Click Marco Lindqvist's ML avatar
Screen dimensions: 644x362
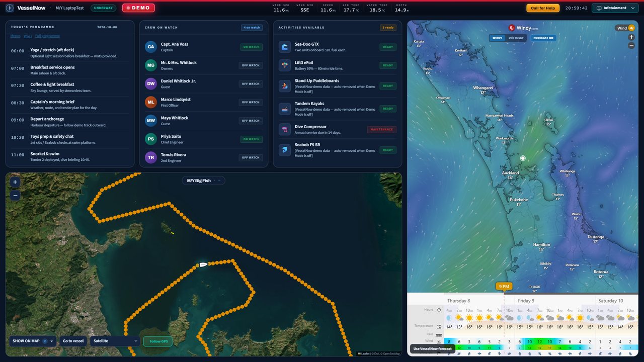tap(151, 102)
